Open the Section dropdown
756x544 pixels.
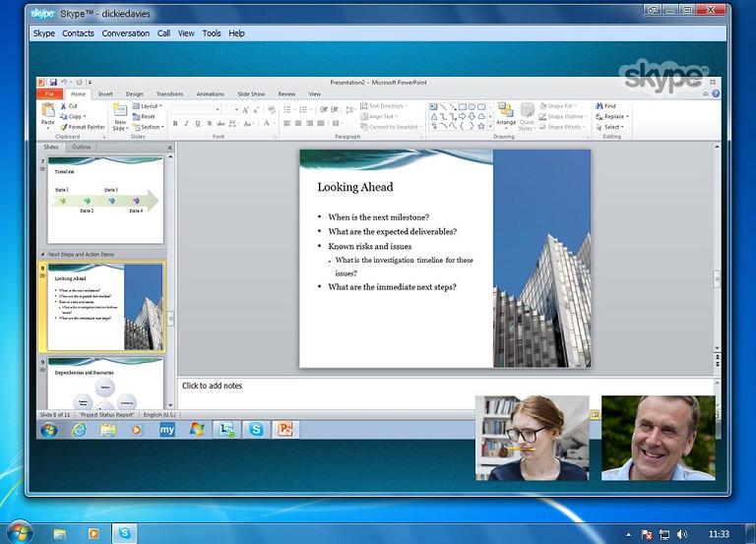click(x=149, y=127)
